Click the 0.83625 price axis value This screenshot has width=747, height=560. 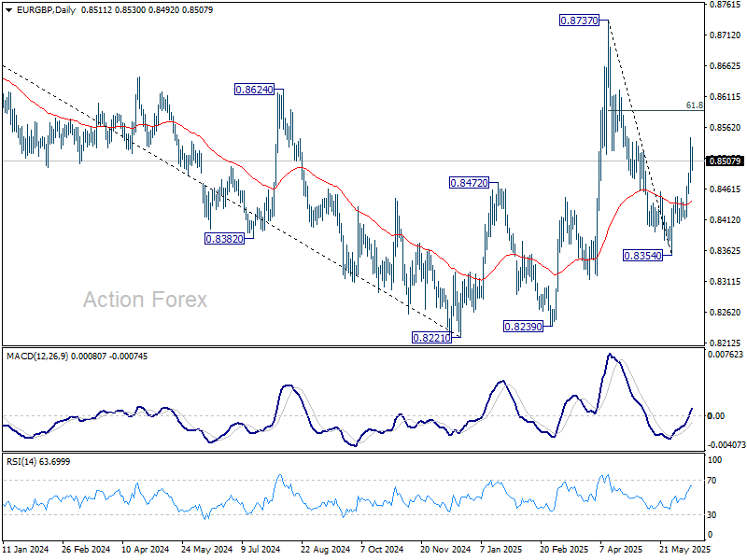[x=726, y=250]
